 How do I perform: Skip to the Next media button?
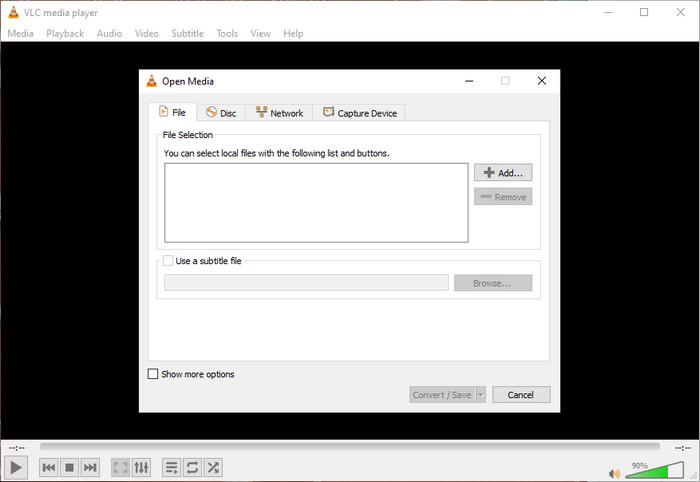90,467
